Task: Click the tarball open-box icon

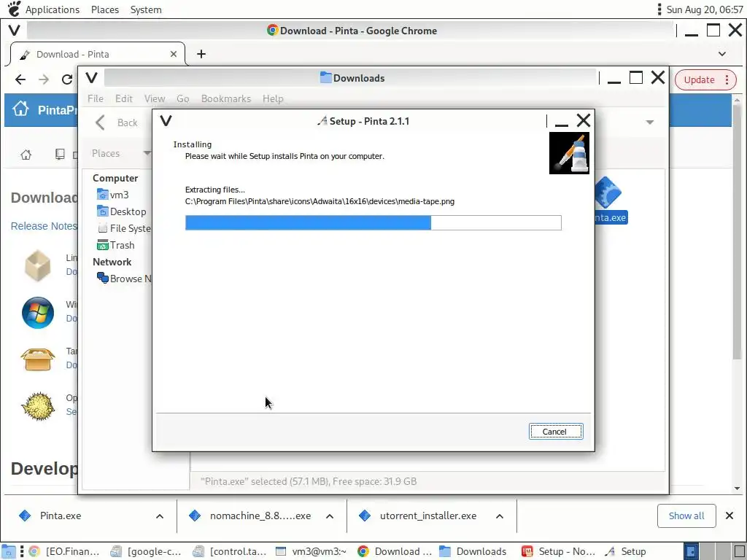Action: point(38,359)
